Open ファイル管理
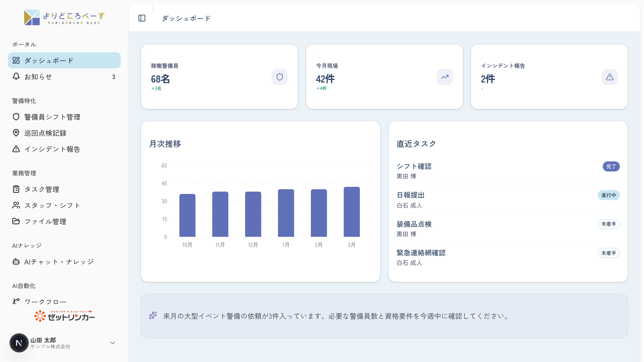Image resolution: width=644 pixels, height=362 pixels. point(64,221)
